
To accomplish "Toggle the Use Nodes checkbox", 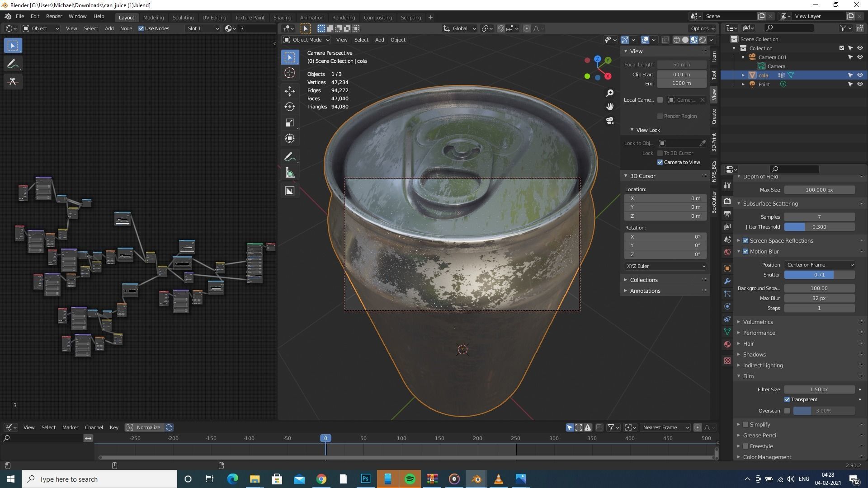I will coord(141,28).
